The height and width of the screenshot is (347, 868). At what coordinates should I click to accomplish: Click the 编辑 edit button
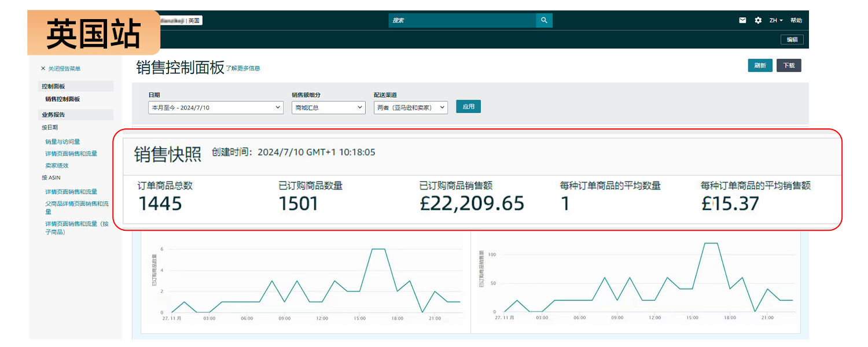(x=792, y=39)
